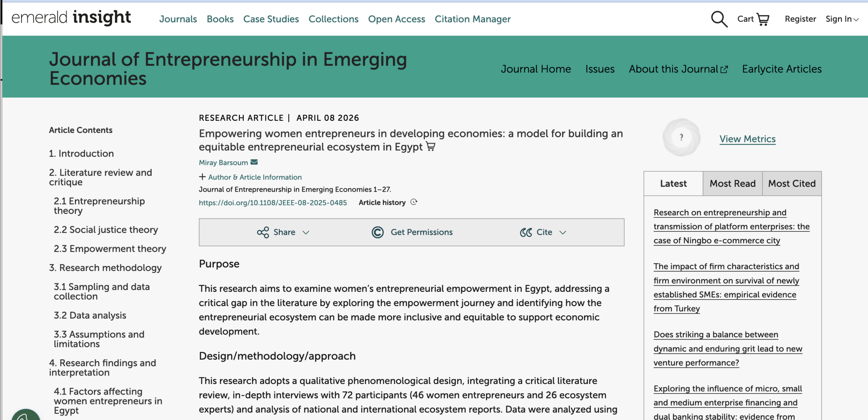
Task: Switch to the Most Read tab
Action: coord(732,184)
